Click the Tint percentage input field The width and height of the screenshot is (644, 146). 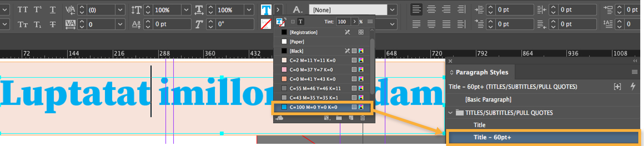(x=343, y=22)
